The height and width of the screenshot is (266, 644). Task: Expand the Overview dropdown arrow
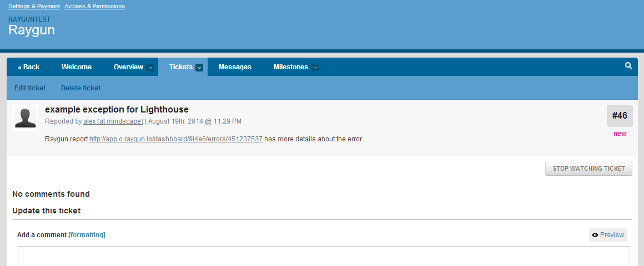click(150, 67)
